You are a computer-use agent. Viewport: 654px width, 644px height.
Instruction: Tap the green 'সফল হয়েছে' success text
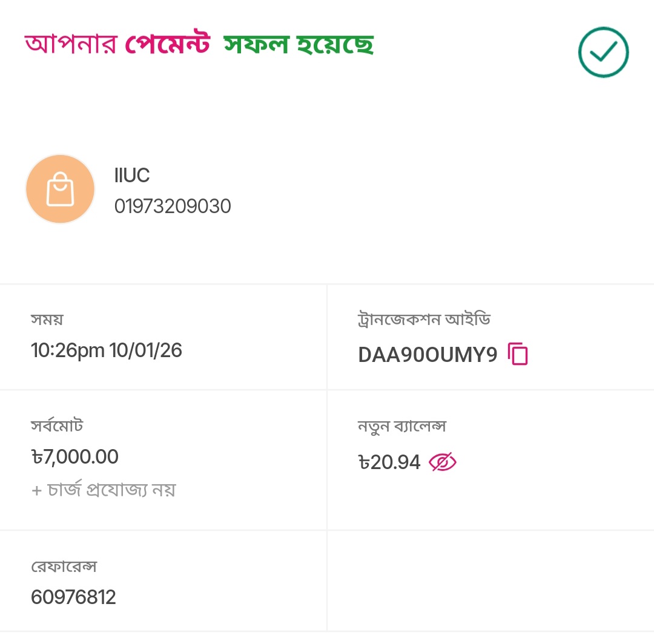click(x=299, y=44)
